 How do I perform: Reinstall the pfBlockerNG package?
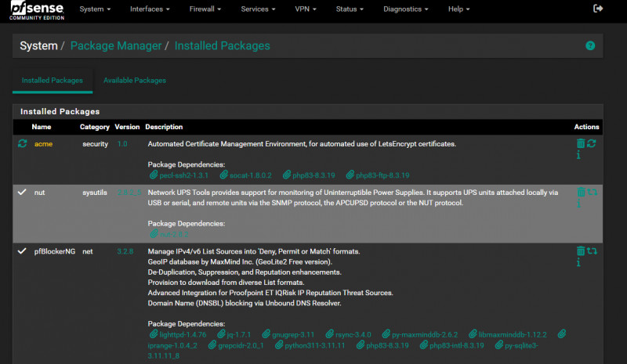[x=592, y=251]
